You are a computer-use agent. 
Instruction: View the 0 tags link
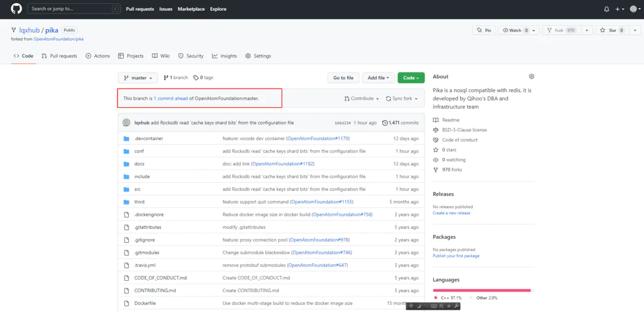tap(203, 78)
